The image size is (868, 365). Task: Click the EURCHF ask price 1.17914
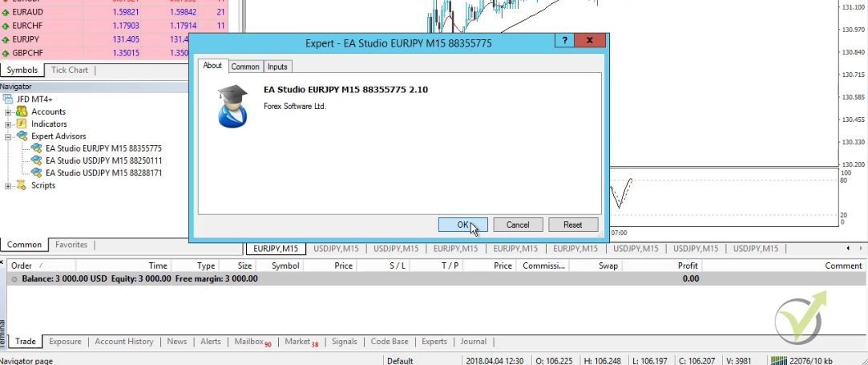pos(184,26)
